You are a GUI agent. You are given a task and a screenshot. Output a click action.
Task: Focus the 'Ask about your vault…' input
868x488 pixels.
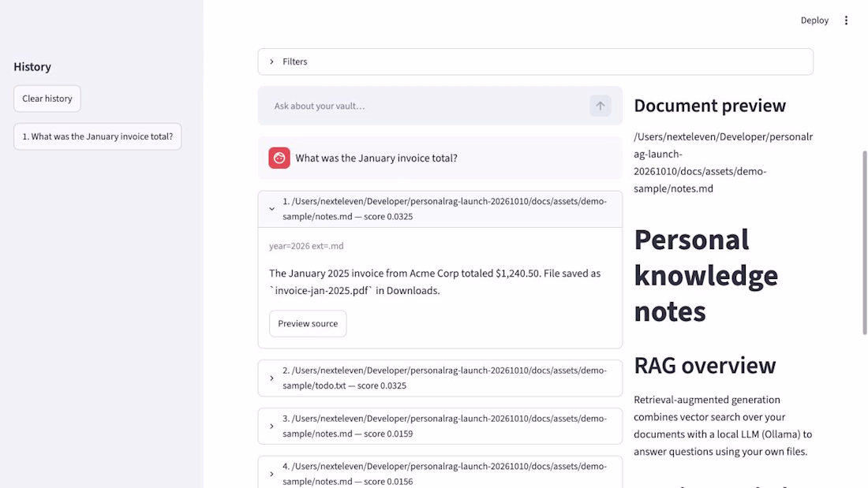click(x=429, y=106)
